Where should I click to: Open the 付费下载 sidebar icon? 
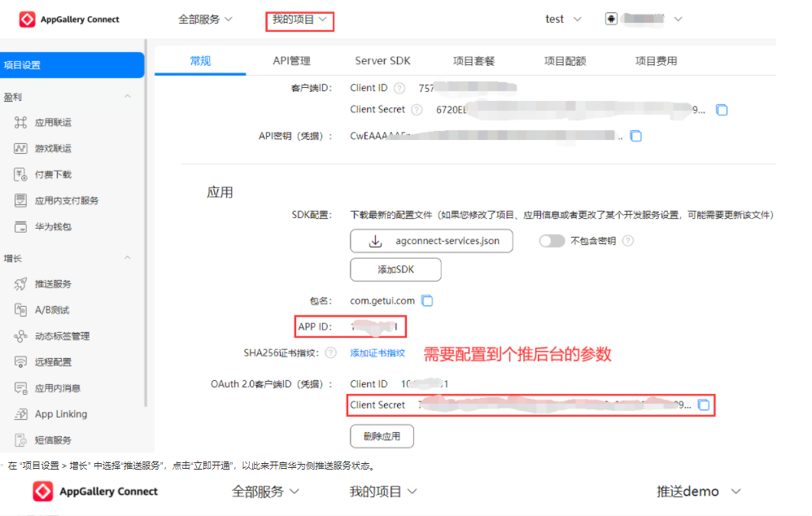coord(20,175)
